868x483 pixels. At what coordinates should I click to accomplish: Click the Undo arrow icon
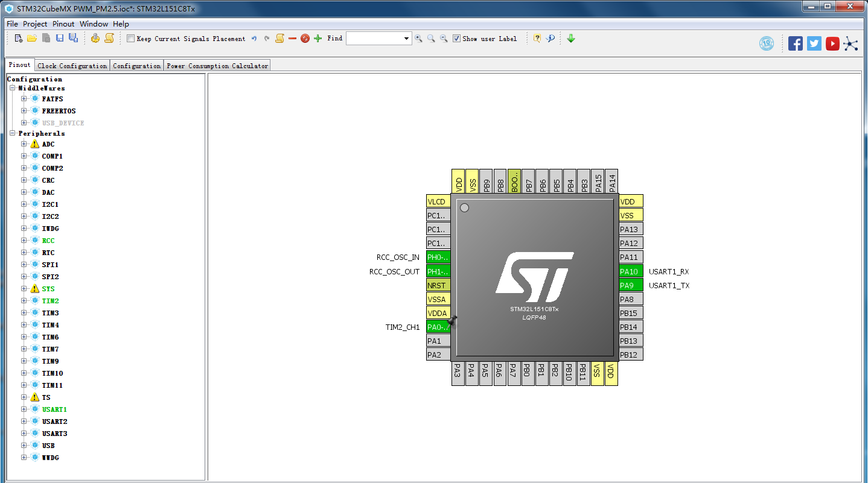254,39
